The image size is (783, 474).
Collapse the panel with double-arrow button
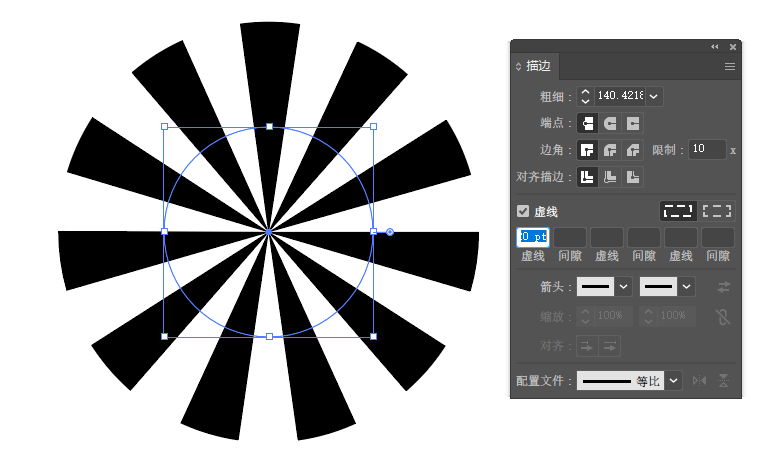(715, 47)
